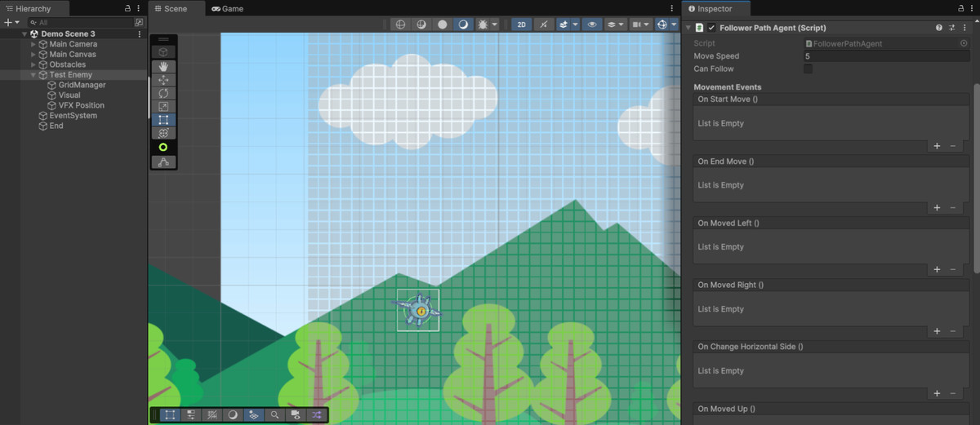The width and height of the screenshot is (980, 425).
Task: Click the plus create button in Hierarchy
Action: pyautogui.click(x=7, y=22)
